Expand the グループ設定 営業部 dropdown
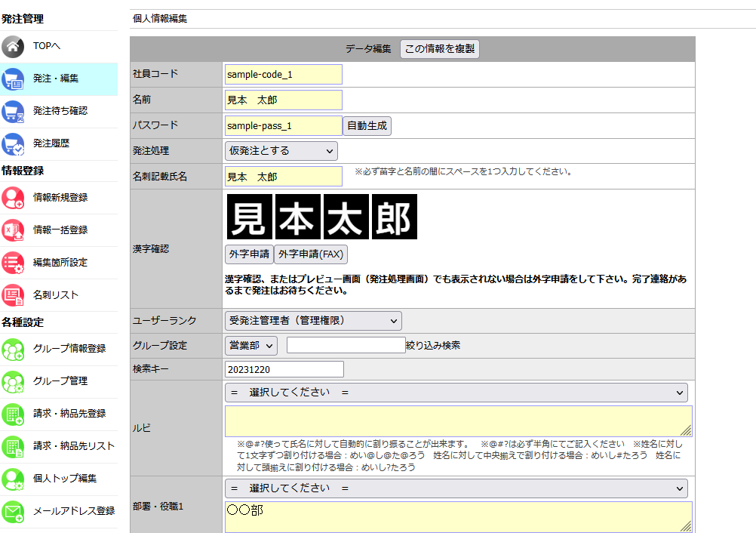This screenshot has width=756, height=533. pos(251,346)
